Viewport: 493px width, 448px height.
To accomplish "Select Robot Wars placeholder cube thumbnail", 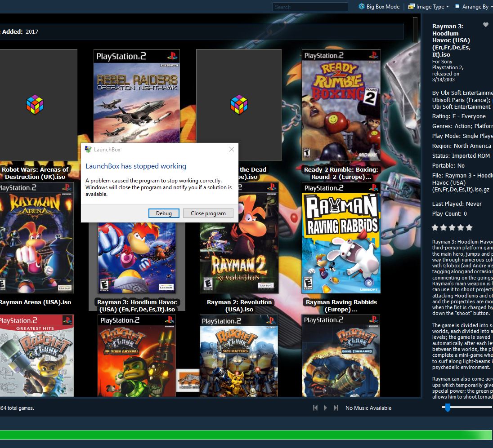I will 35,105.
